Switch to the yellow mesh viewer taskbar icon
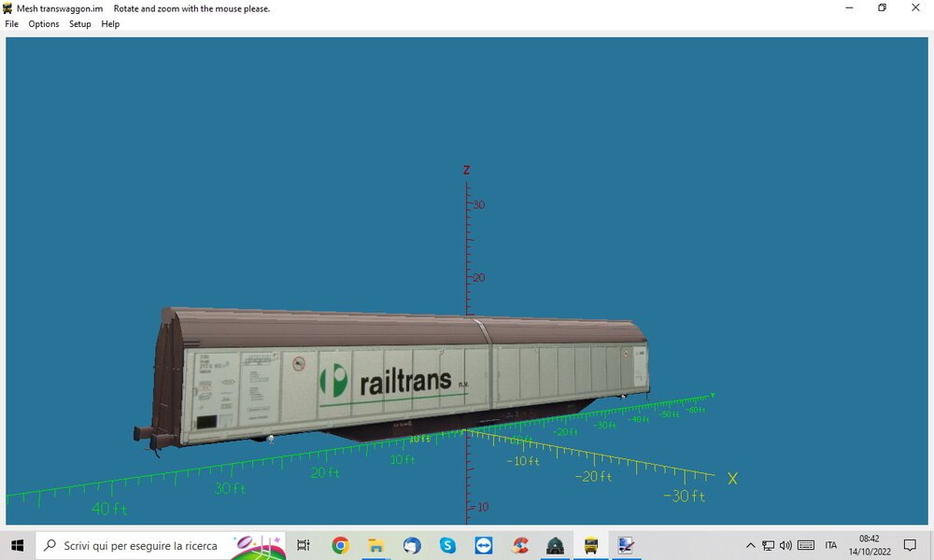The width and height of the screenshot is (934, 560). pos(591,545)
